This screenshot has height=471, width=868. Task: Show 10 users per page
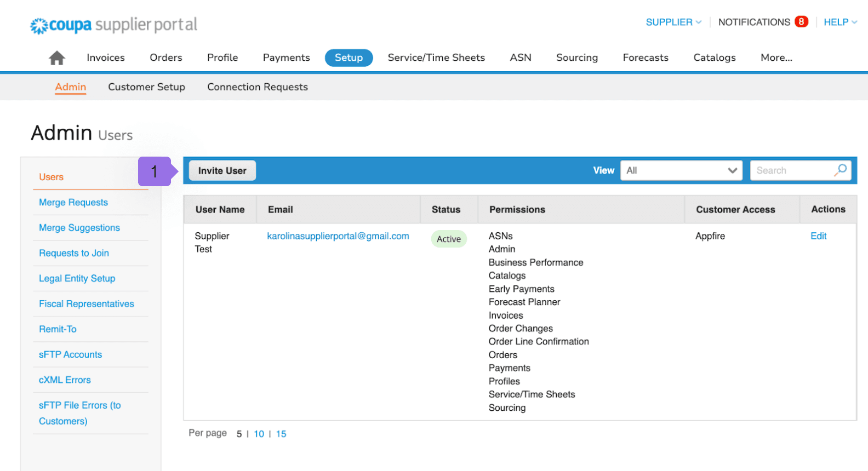tap(259, 434)
